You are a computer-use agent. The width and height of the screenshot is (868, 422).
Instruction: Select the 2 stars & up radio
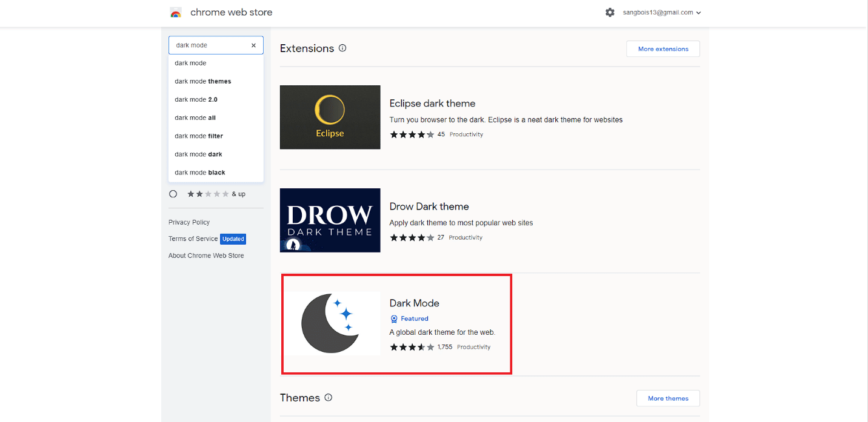pos(173,194)
